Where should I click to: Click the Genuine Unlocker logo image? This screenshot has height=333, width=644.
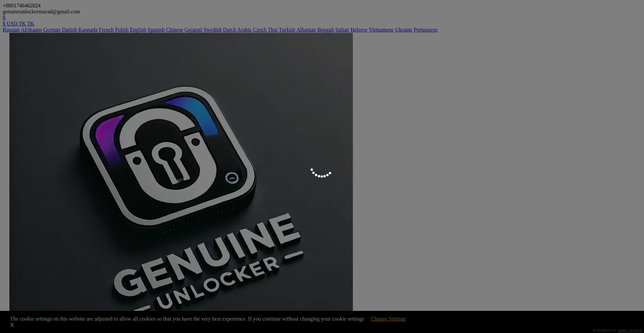click(x=181, y=172)
